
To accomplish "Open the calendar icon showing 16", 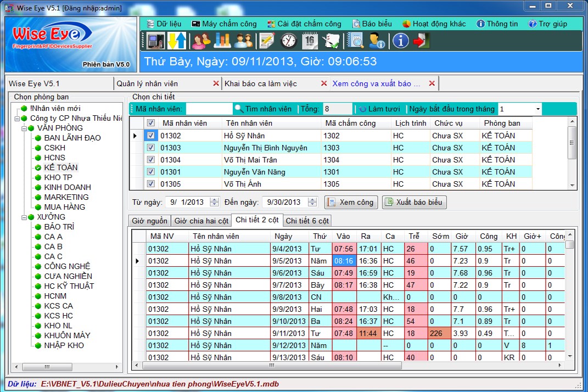I will 310,41.
